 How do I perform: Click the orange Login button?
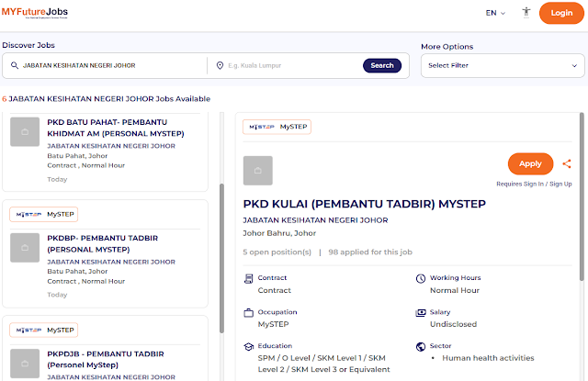click(x=561, y=13)
